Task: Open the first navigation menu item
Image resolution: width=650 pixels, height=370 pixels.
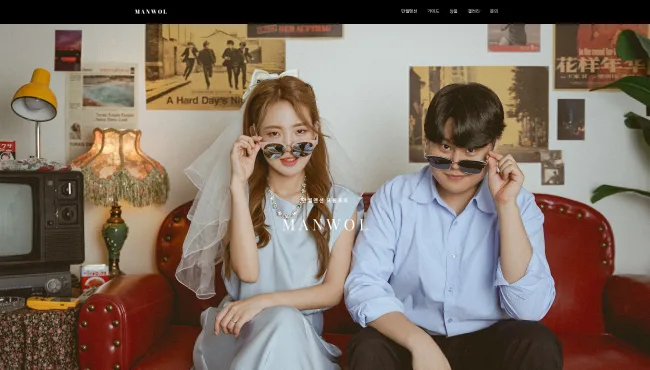Action: point(409,11)
